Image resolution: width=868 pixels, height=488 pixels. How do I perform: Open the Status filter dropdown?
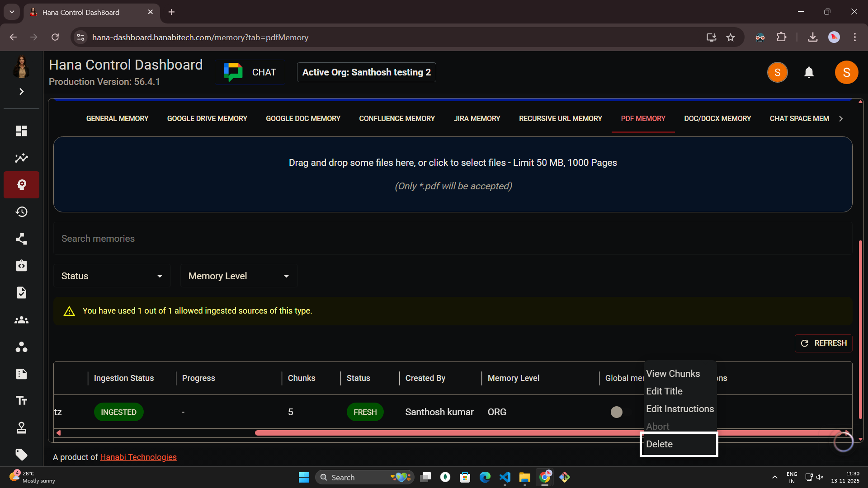point(112,276)
